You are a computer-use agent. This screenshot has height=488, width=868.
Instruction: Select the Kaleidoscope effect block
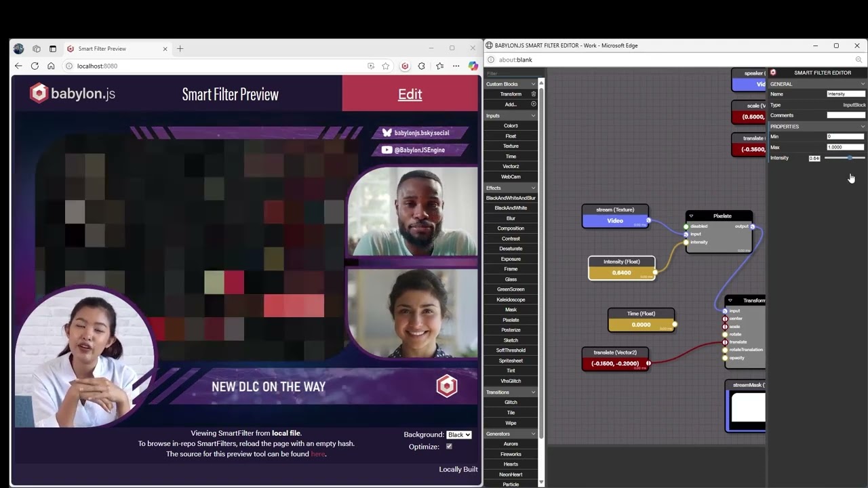tap(511, 300)
